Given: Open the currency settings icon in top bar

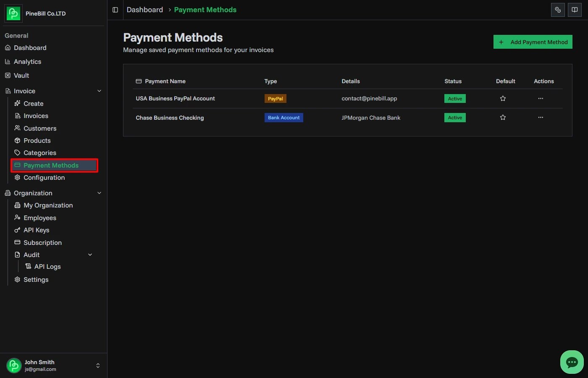Looking at the screenshot, I should coord(558,10).
